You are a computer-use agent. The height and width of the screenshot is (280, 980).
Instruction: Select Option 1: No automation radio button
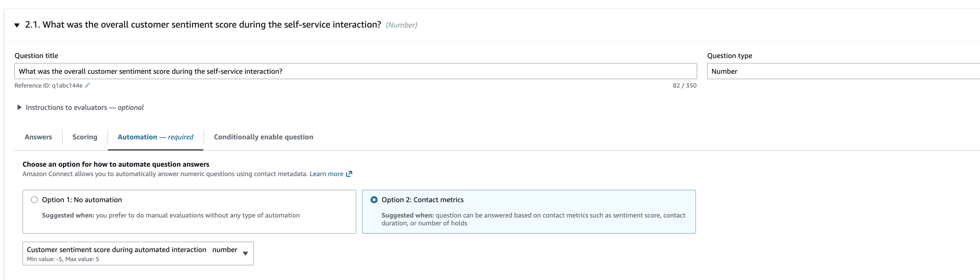pos(34,200)
